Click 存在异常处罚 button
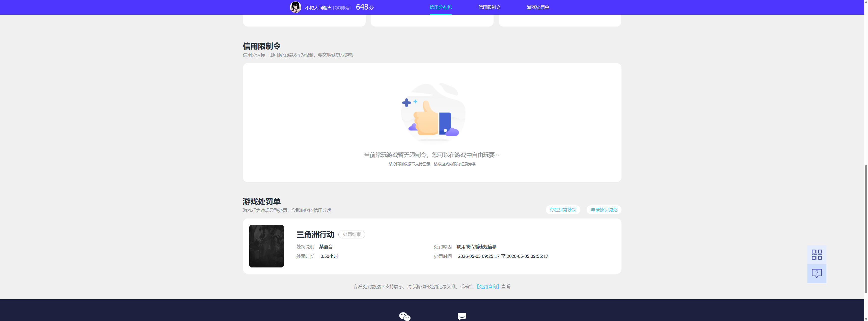The width and height of the screenshot is (868, 321). click(563, 210)
